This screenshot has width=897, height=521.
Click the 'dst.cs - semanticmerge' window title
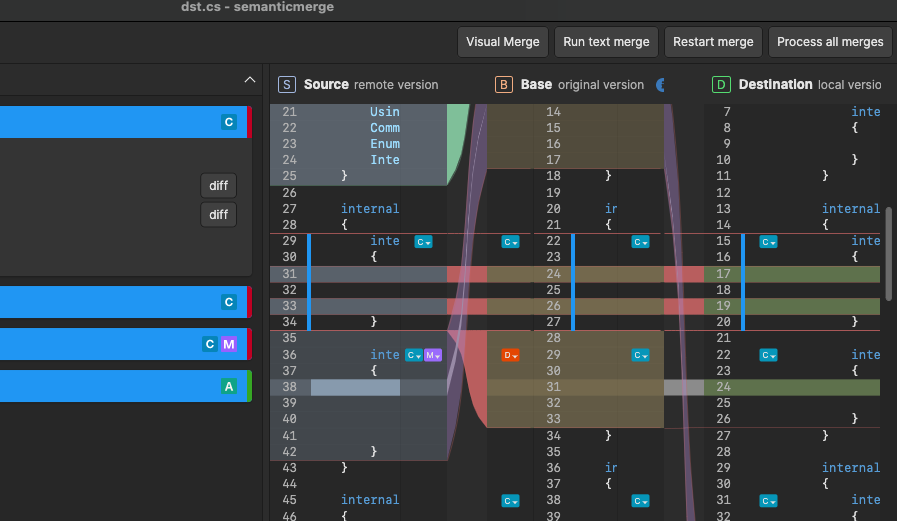pos(257,7)
